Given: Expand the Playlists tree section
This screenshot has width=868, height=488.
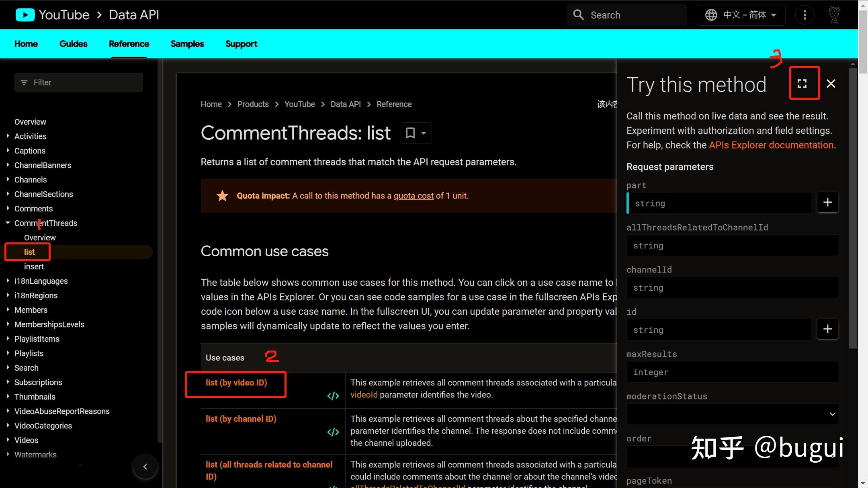Looking at the screenshot, I should [8, 353].
